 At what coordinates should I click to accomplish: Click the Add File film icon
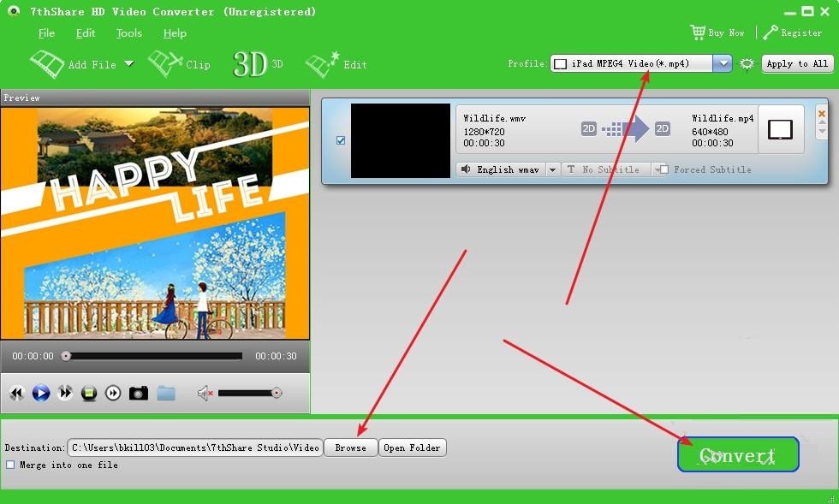point(47,63)
